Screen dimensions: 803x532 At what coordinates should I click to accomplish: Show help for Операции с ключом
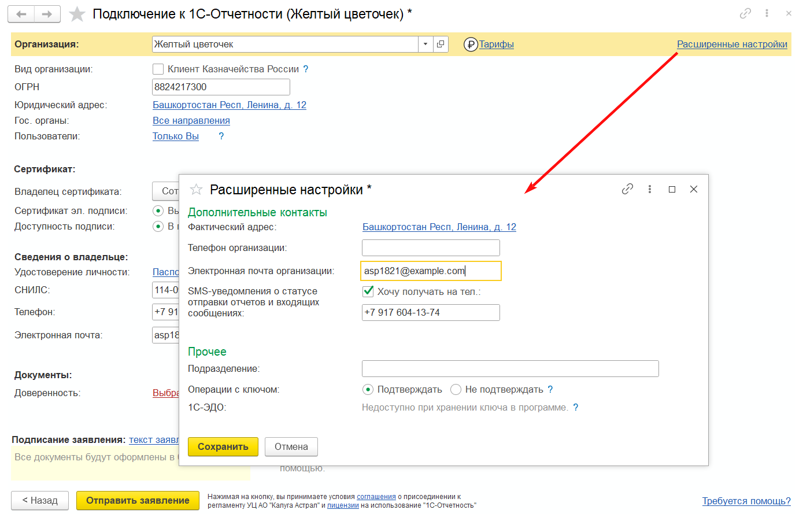coord(550,390)
